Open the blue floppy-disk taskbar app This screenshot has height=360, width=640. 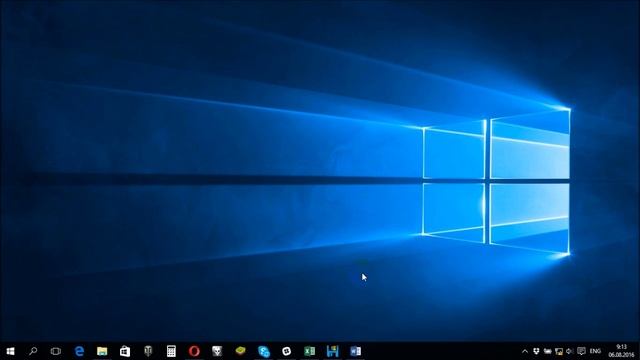click(333, 351)
